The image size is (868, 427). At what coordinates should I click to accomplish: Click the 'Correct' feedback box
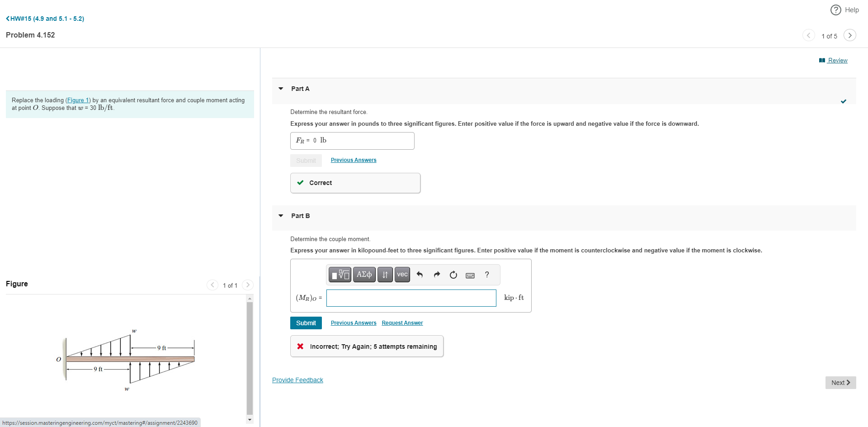point(355,183)
